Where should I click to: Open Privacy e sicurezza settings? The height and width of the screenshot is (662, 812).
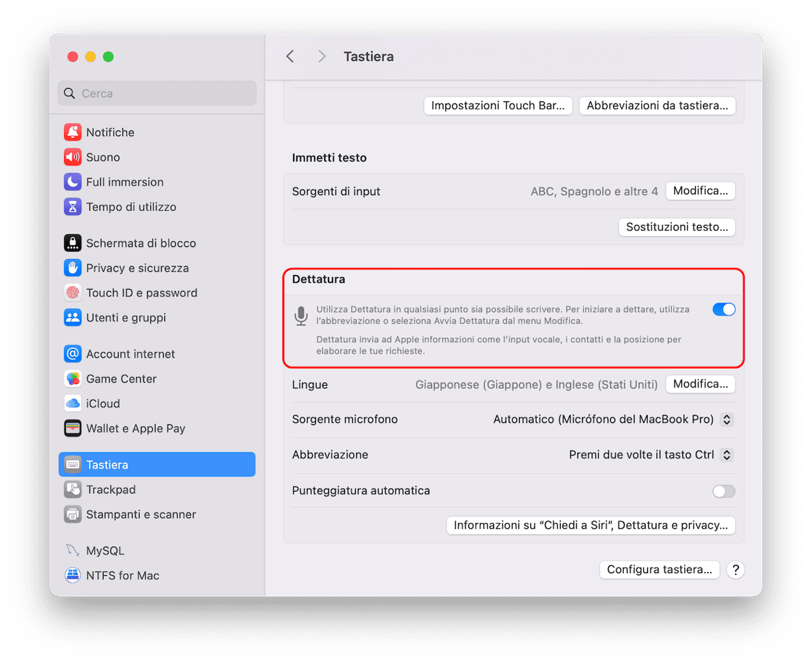(x=137, y=268)
